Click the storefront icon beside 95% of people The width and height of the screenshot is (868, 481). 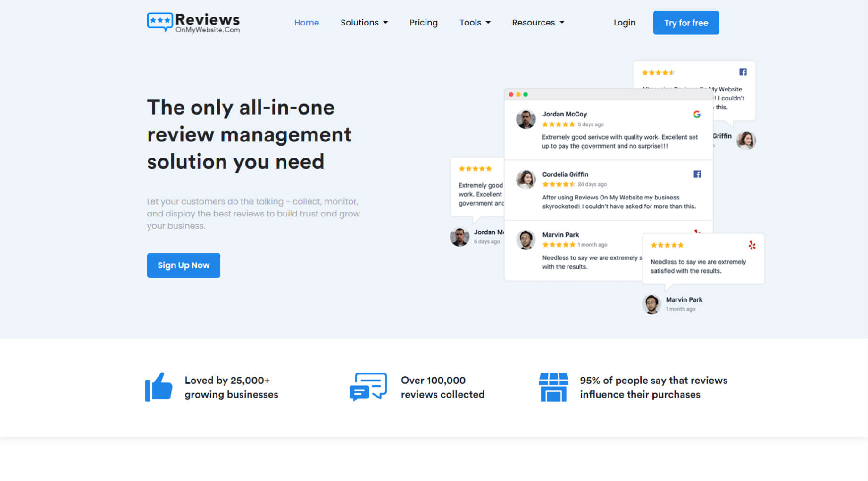pyautogui.click(x=553, y=387)
